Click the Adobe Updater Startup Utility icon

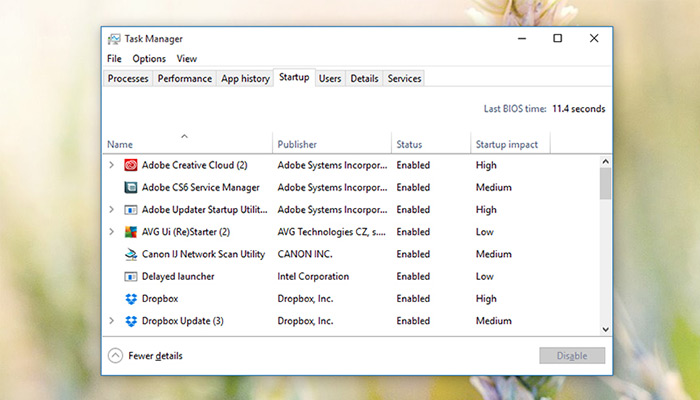[x=131, y=210]
